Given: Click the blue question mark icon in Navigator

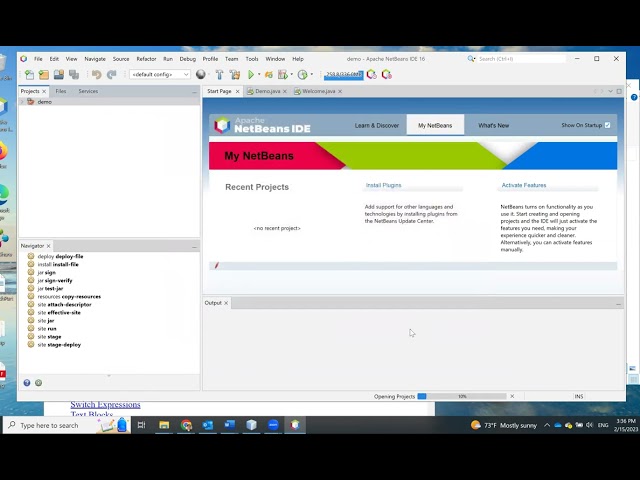Looking at the screenshot, I should pos(27,383).
